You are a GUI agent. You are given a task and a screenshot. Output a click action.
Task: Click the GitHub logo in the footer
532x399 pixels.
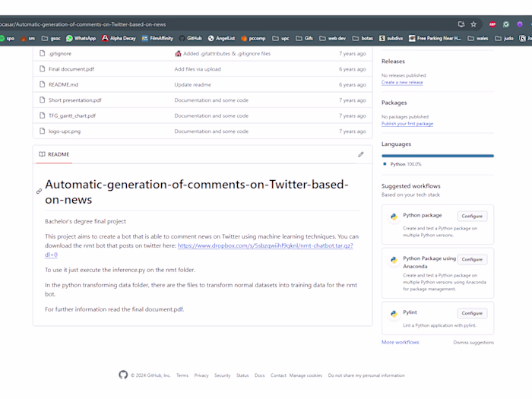pos(123,375)
